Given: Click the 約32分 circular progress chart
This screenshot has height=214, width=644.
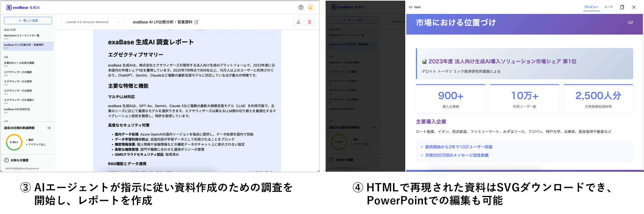Looking at the screenshot, I should [14, 142].
